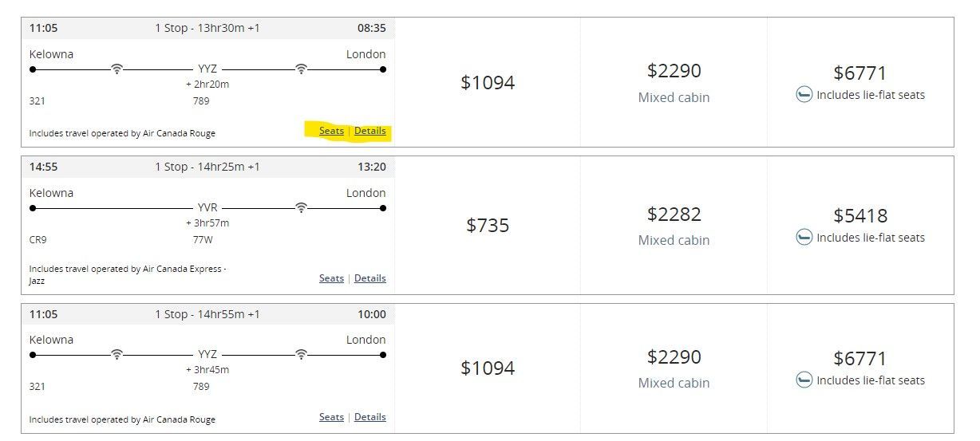Click lie-flat seat icon beside $6771 first flight

[x=804, y=95]
